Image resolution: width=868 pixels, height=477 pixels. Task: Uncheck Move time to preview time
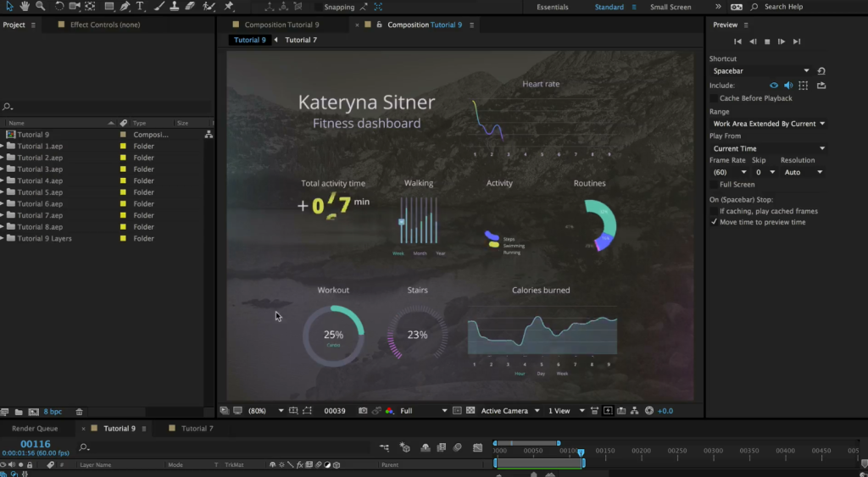(714, 222)
